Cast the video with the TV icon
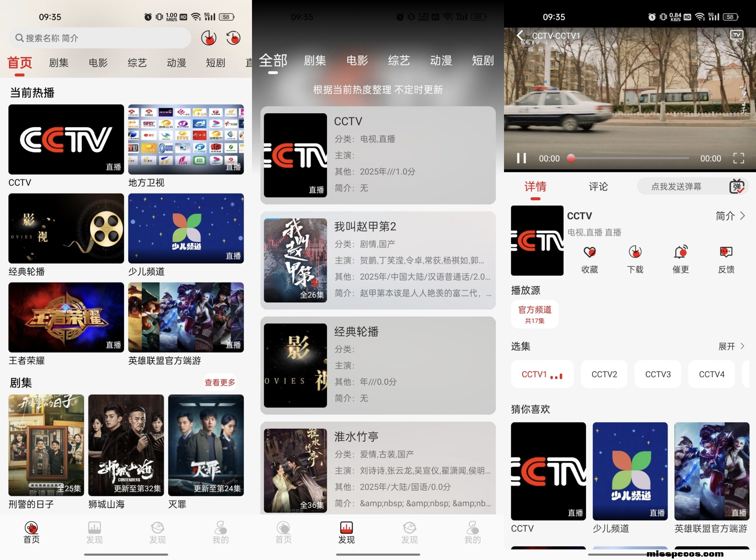The height and width of the screenshot is (560, 756). pos(736,35)
